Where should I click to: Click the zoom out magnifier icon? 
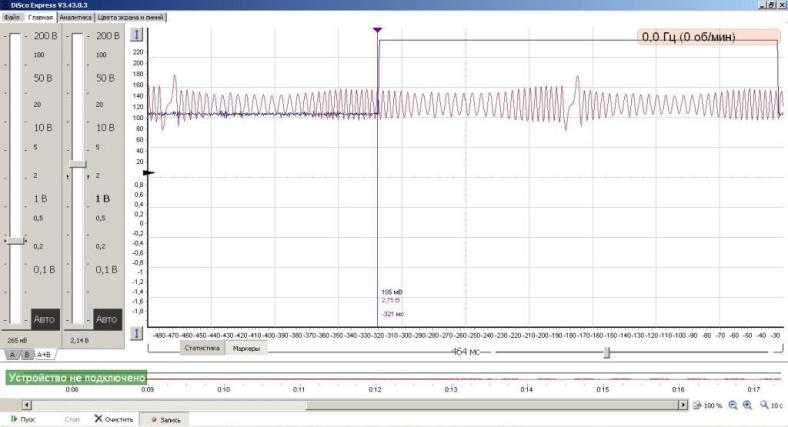[732, 405]
